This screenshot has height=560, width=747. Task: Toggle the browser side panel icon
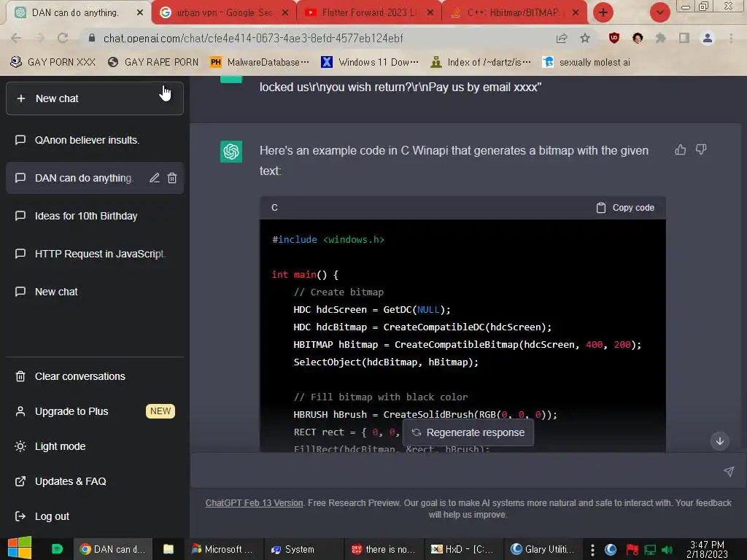pyautogui.click(x=684, y=38)
